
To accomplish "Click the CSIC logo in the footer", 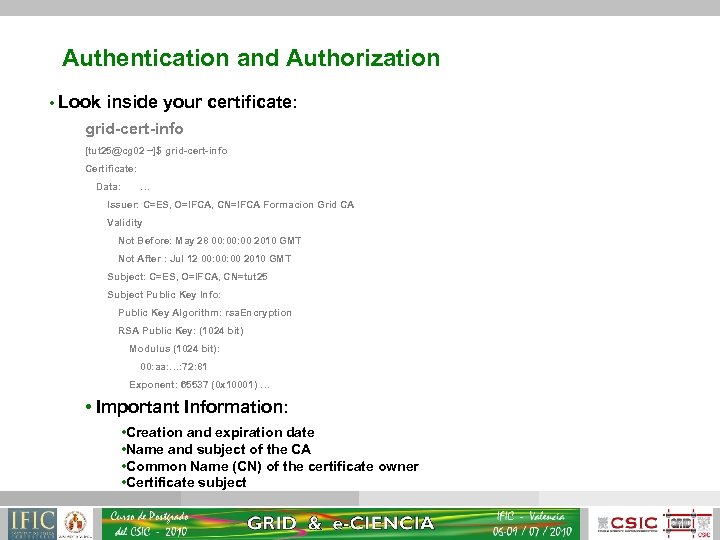I will (x=628, y=523).
